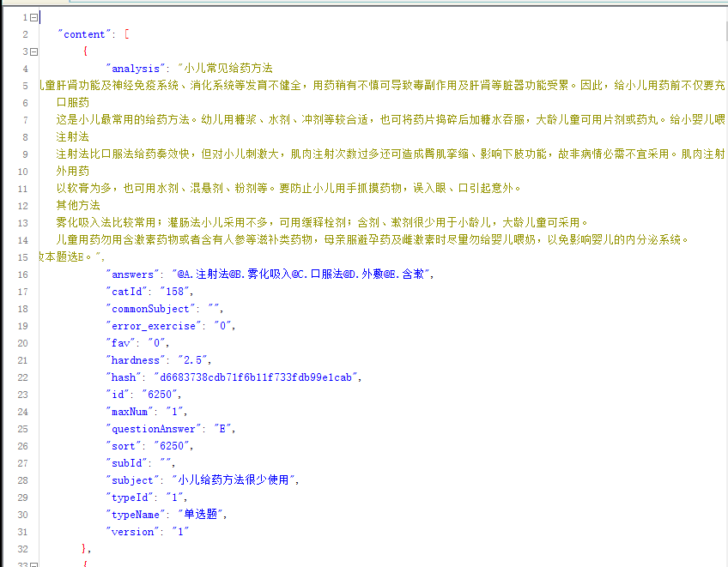The height and width of the screenshot is (567, 728).
Task: Click the "hardness" key
Action: [x=136, y=360]
